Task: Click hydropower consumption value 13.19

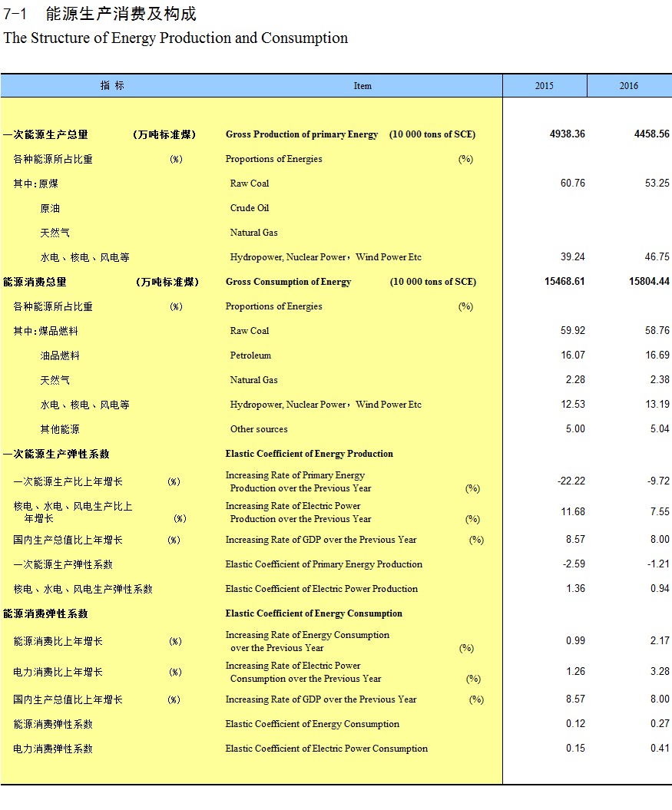Action: (657, 404)
